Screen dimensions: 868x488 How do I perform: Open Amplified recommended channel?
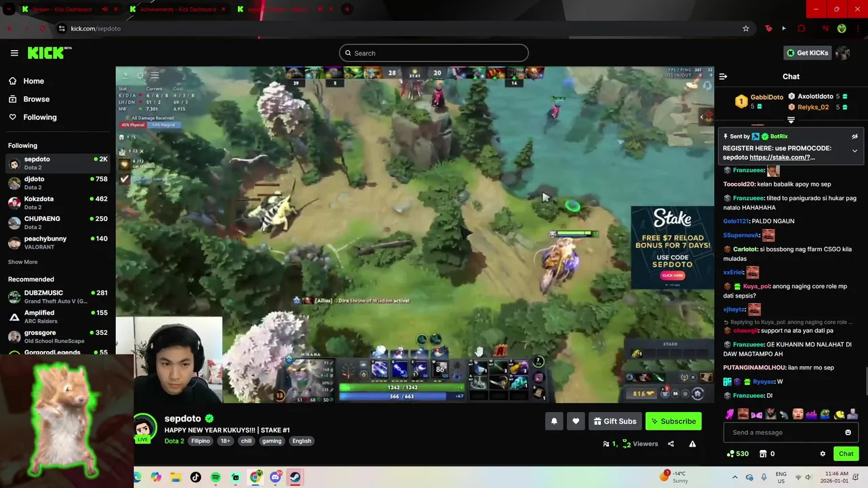58,317
